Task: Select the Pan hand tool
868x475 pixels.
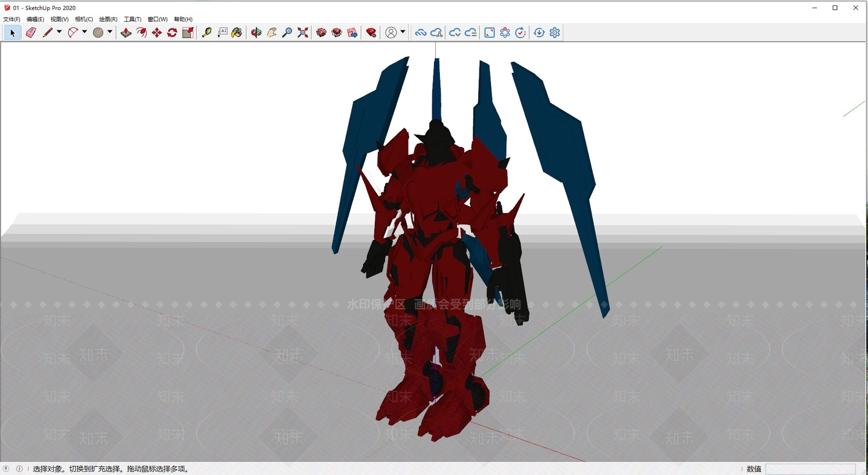Action: [272, 33]
